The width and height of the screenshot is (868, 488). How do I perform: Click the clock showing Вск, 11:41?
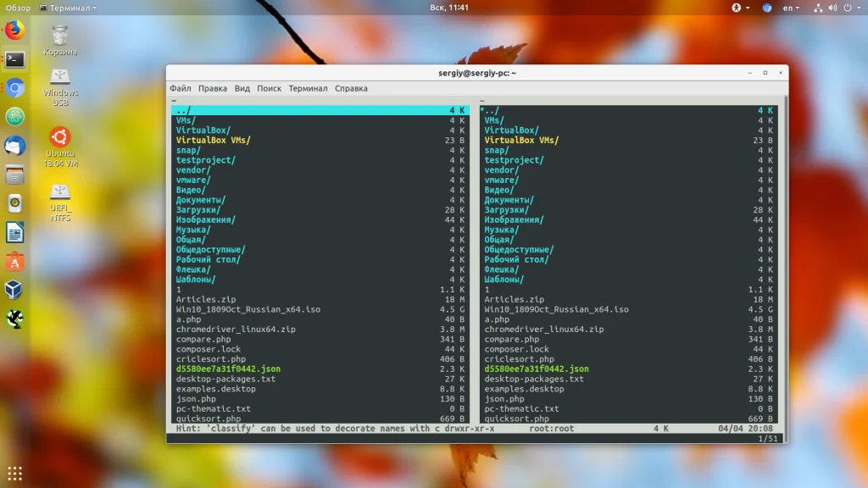(x=449, y=8)
